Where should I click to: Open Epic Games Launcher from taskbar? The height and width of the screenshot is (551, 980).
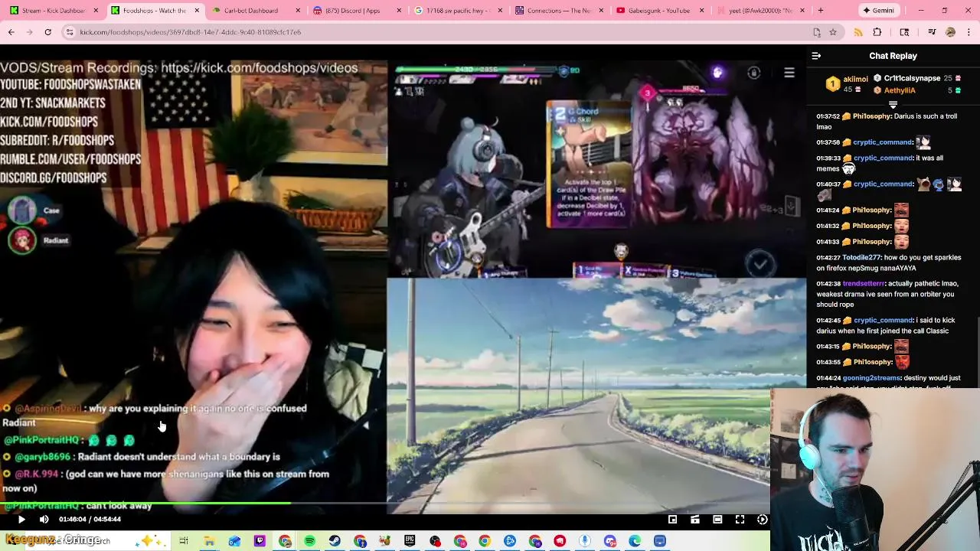pos(410,541)
